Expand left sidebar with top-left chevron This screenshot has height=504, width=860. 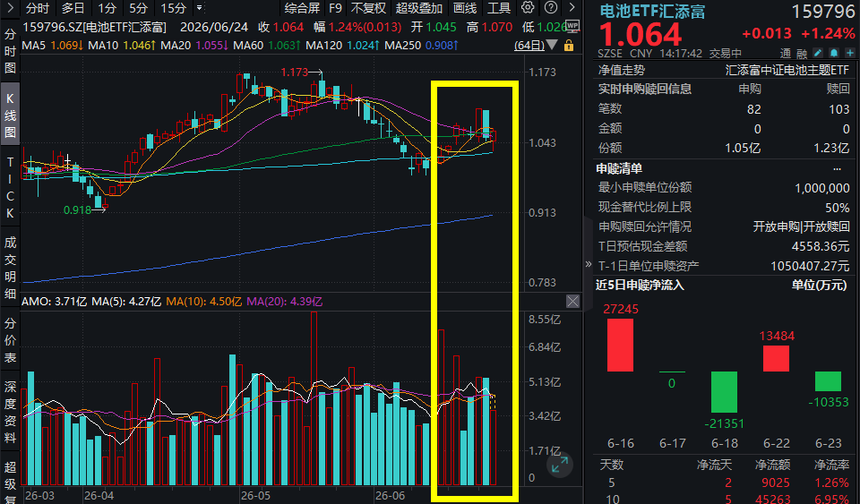(x=11, y=8)
